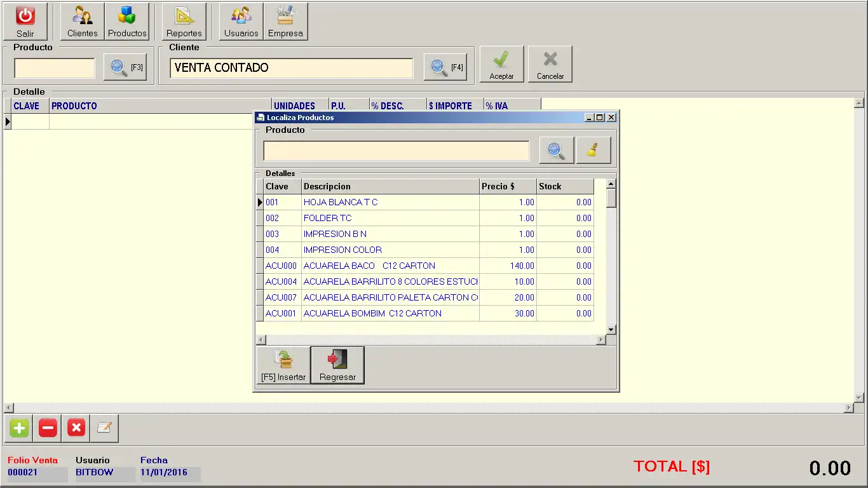
Task: Click the Precio $ column header
Action: click(x=508, y=186)
